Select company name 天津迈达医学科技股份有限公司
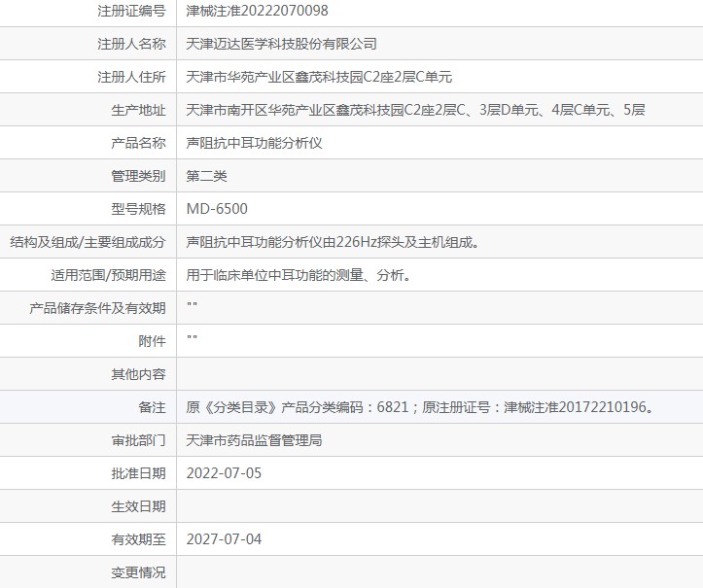The image size is (703, 588). pyautogui.click(x=281, y=44)
